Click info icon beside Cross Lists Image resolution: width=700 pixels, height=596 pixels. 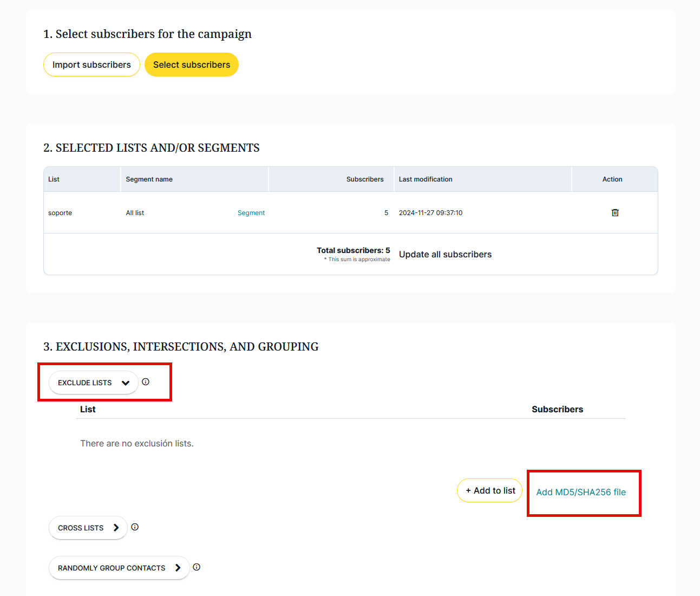point(135,527)
